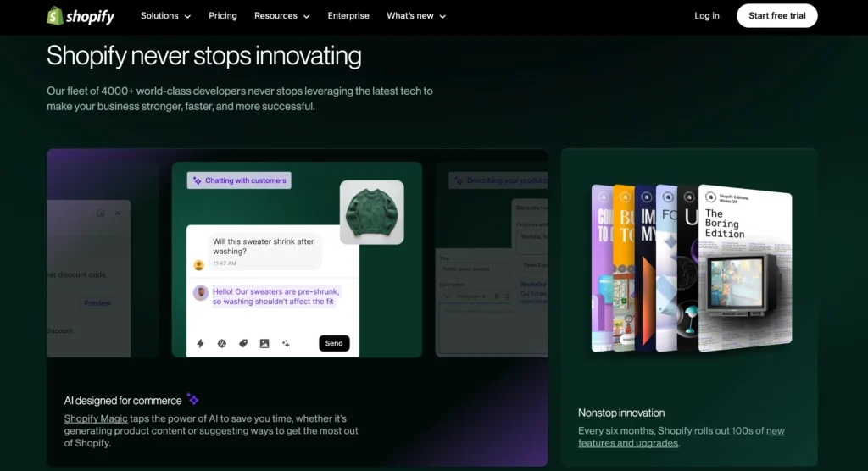Click the Shopify logo in the header
868x471 pixels.
click(x=81, y=16)
